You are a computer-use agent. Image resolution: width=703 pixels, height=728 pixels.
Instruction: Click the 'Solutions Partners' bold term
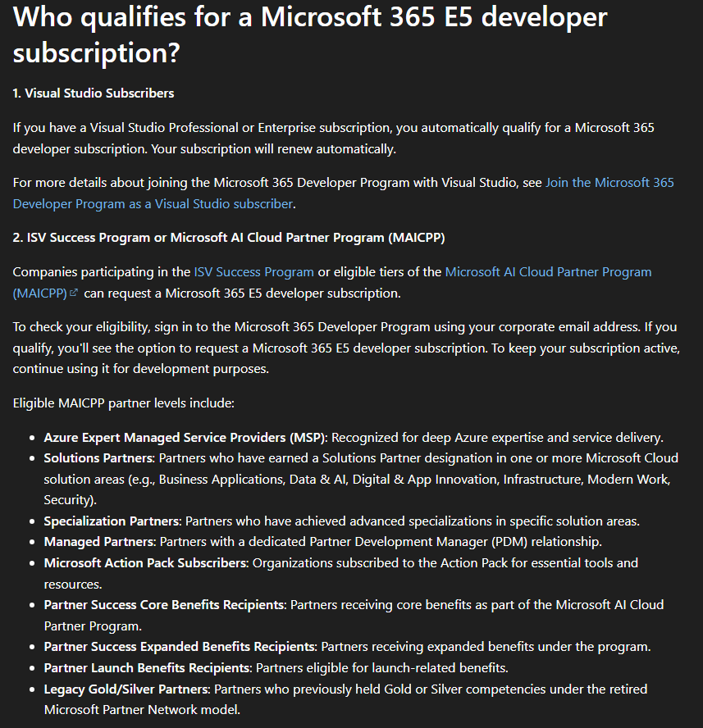pos(99,458)
